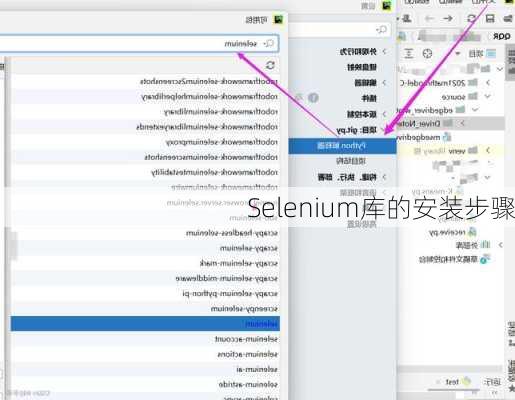Open Python 解释器 settings page
The height and width of the screenshot is (400, 515).
[342, 146]
